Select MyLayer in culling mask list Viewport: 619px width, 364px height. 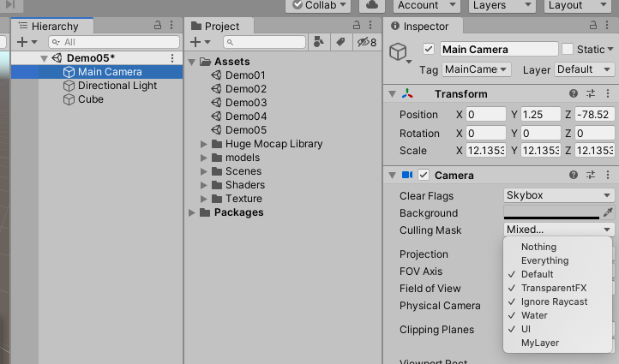(540, 343)
